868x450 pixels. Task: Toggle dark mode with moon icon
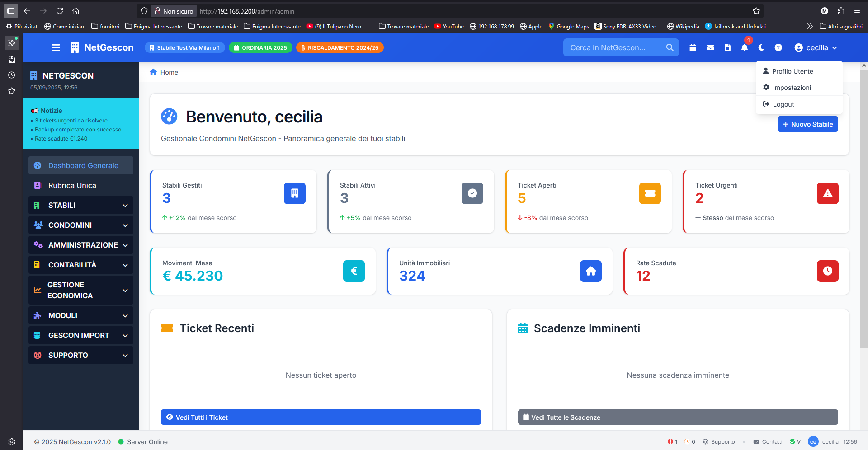coord(761,47)
